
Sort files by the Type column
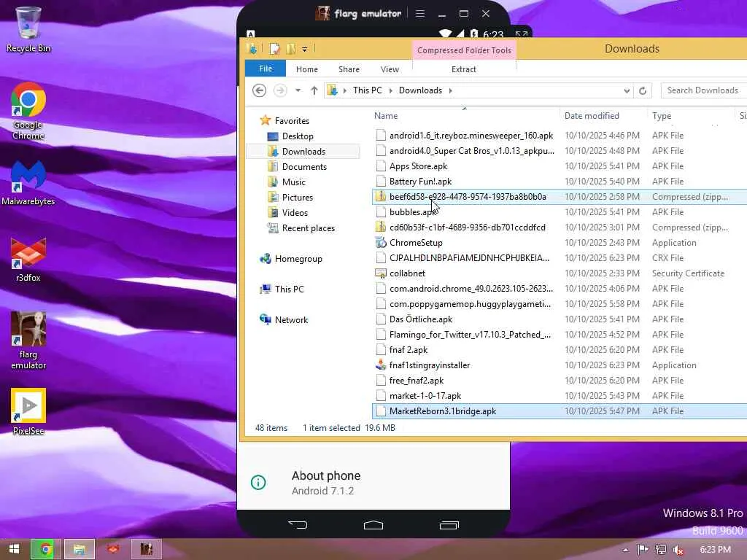tap(692, 116)
